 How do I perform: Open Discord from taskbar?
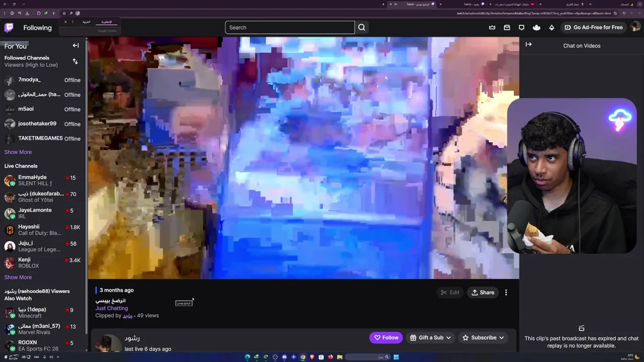(284, 357)
